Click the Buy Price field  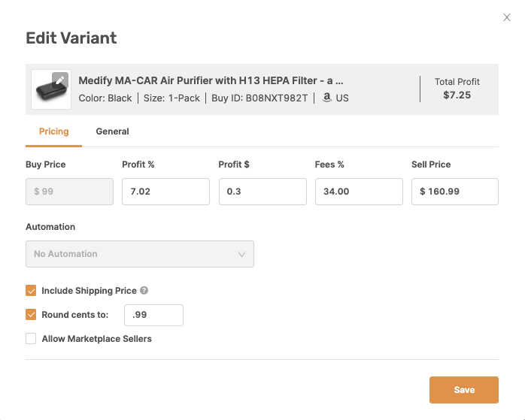69,192
